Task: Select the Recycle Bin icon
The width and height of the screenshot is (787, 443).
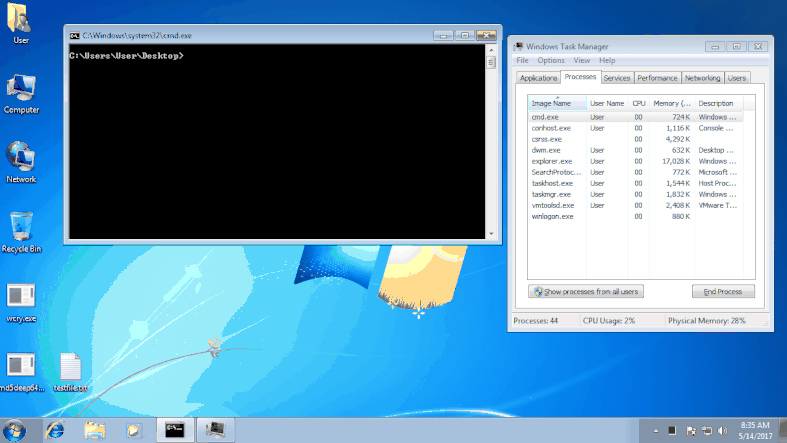Action: pyautogui.click(x=21, y=232)
